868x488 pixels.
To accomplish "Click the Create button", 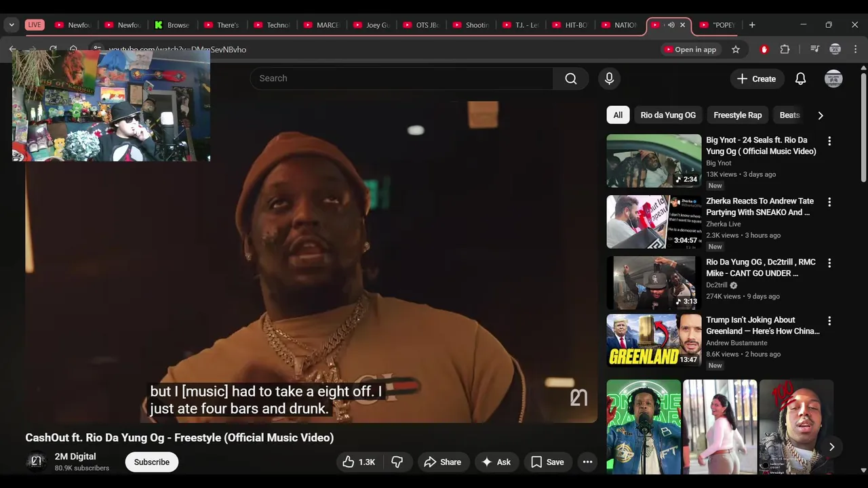I will point(757,79).
